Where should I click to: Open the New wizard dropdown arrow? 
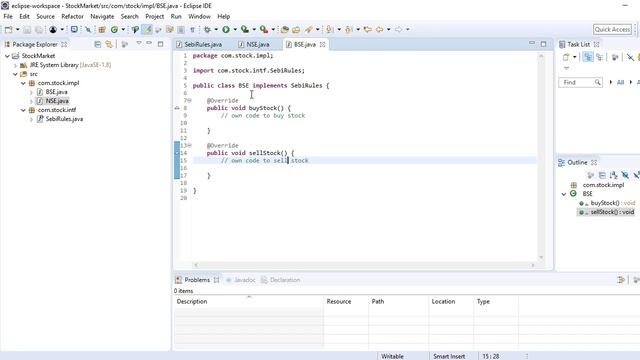coord(18,29)
